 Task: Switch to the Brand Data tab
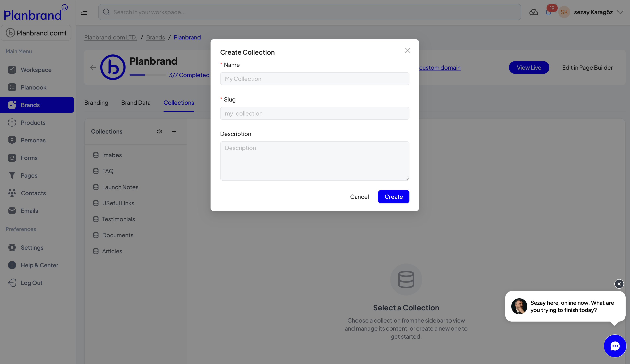(x=136, y=103)
